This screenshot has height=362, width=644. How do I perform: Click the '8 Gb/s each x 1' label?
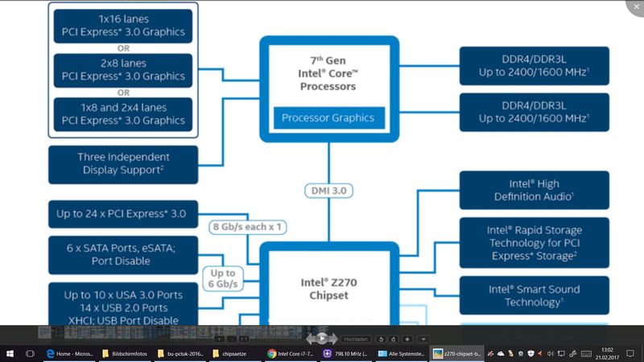tap(248, 227)
